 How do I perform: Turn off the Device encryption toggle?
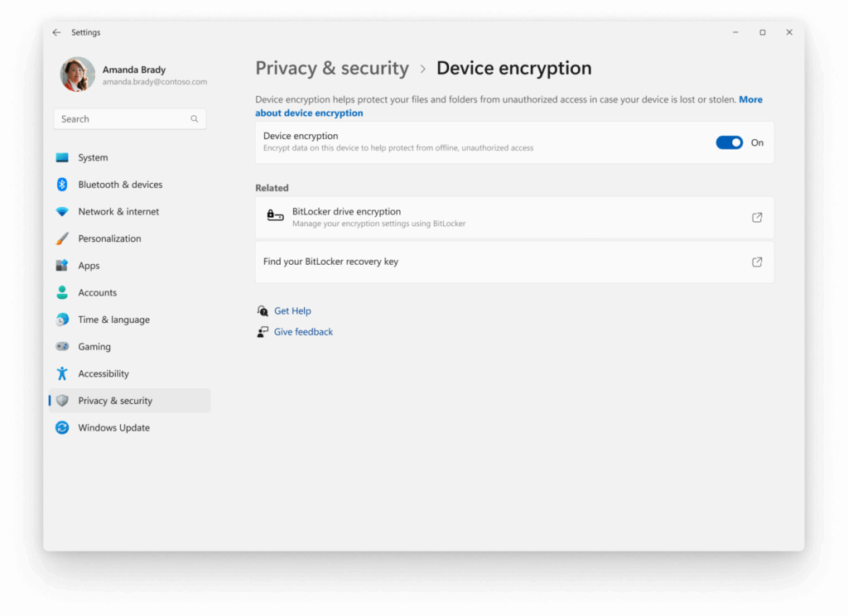(x=729, y=142)
